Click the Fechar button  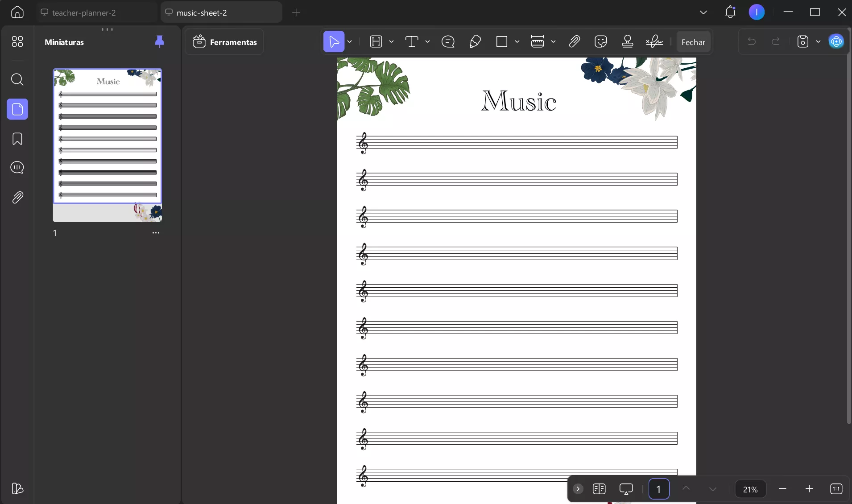pos(693,41)
